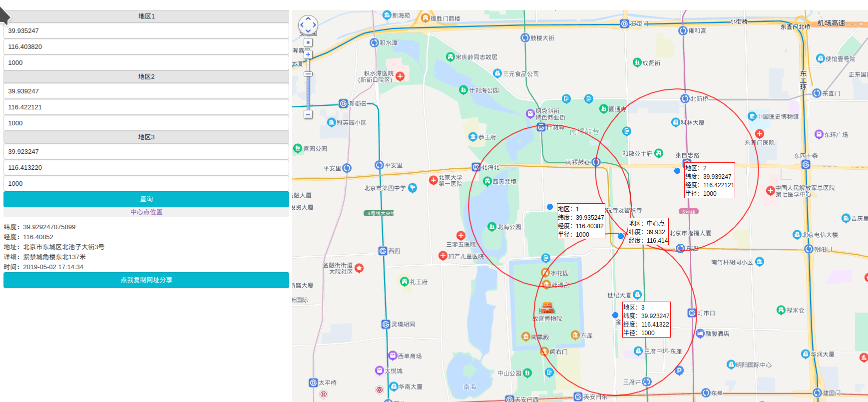The image size is (868, 402).
Task: Pan the map up using the arrow control
Action: (x=308, y=19)
